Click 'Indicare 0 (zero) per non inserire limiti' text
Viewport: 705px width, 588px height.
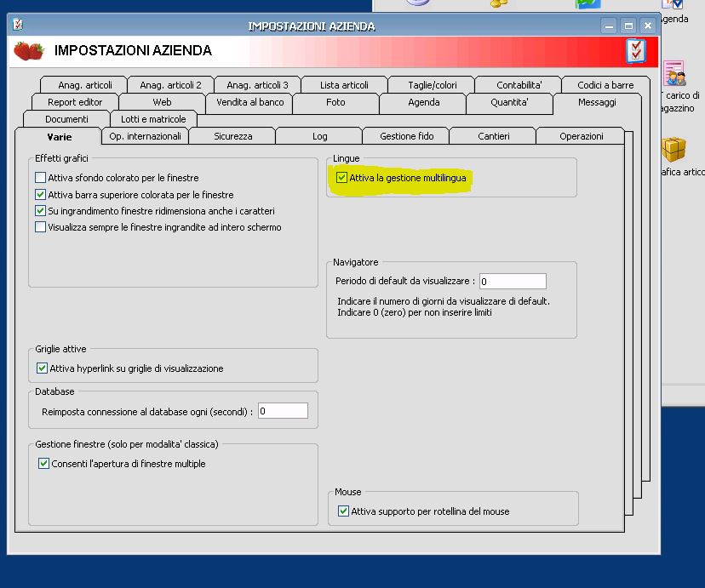[x=415, y=312]
